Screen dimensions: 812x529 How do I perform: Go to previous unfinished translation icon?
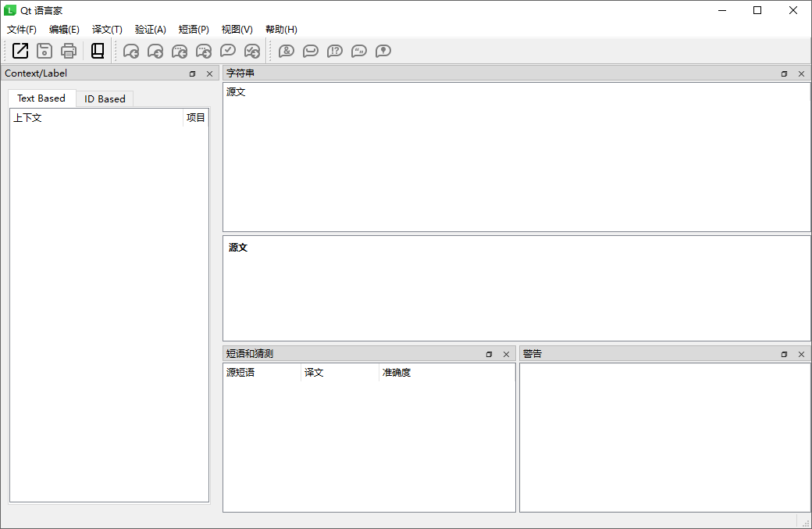131,51
